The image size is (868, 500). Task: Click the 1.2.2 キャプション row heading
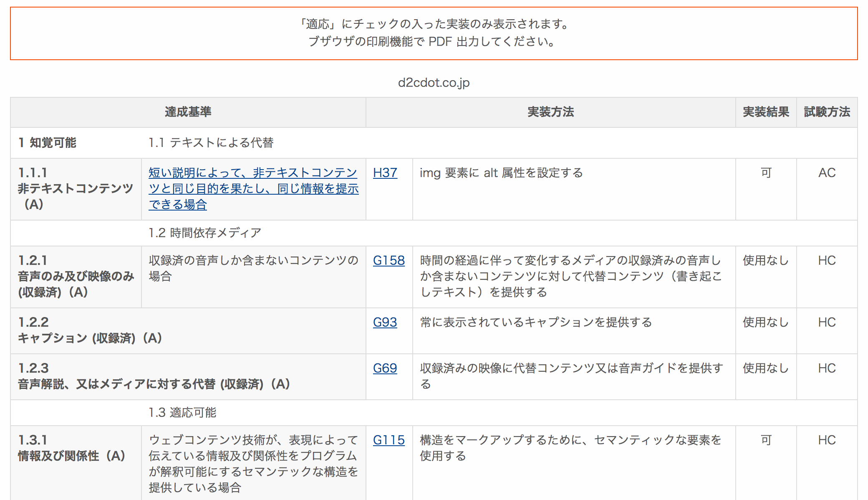(x=90, y=330)
